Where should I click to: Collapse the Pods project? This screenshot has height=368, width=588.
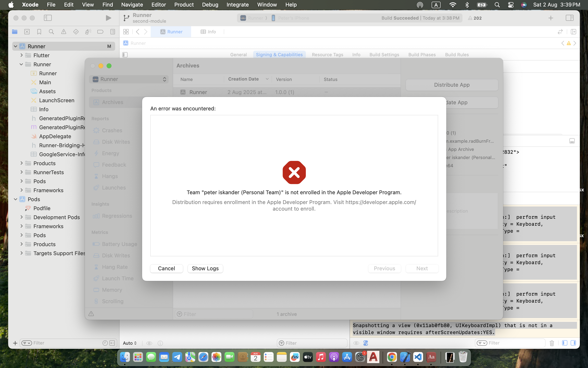pos(16,199)
